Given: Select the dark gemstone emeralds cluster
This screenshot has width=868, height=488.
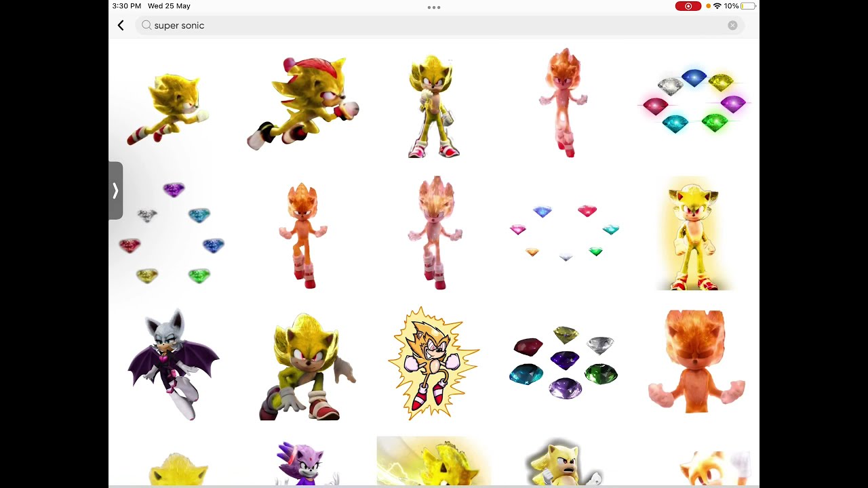Looking at the screenshot, I should 564,362.
